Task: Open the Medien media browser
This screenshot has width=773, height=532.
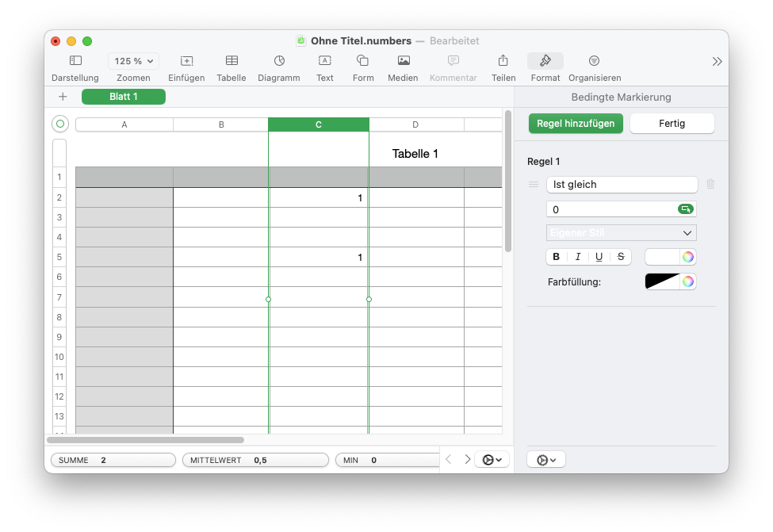Action: (403, 68)
